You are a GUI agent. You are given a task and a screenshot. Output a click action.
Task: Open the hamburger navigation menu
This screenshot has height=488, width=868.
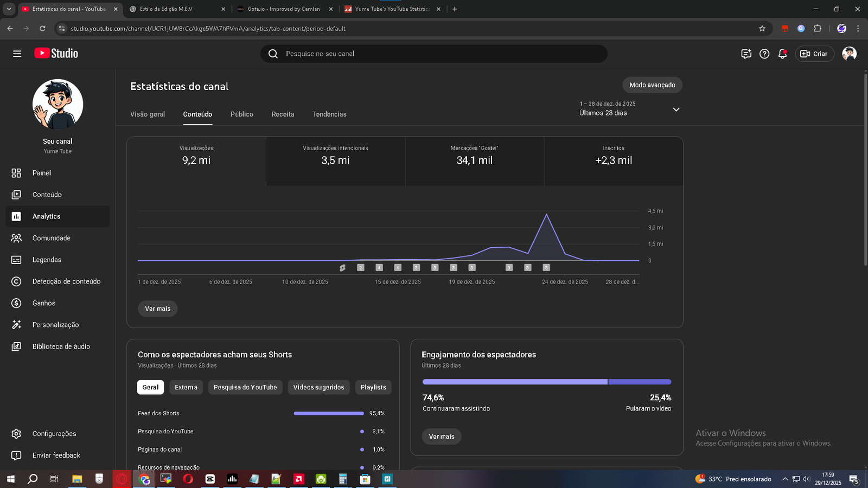(x=17, y=54)
